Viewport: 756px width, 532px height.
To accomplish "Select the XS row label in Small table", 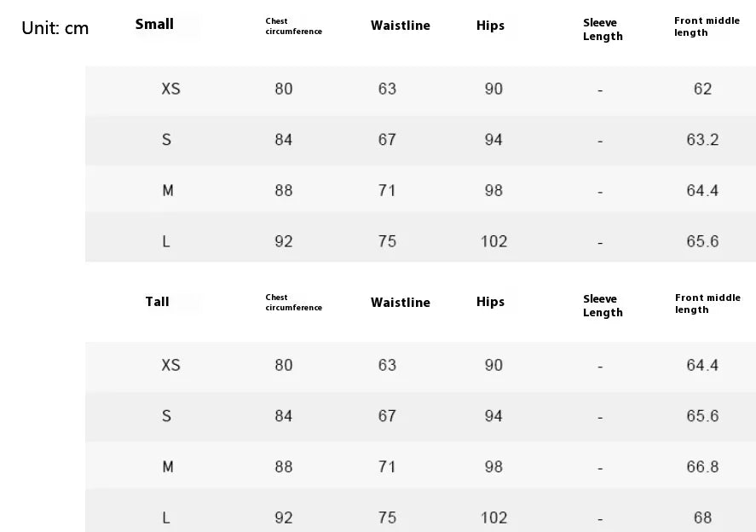I will pos(170,89).
